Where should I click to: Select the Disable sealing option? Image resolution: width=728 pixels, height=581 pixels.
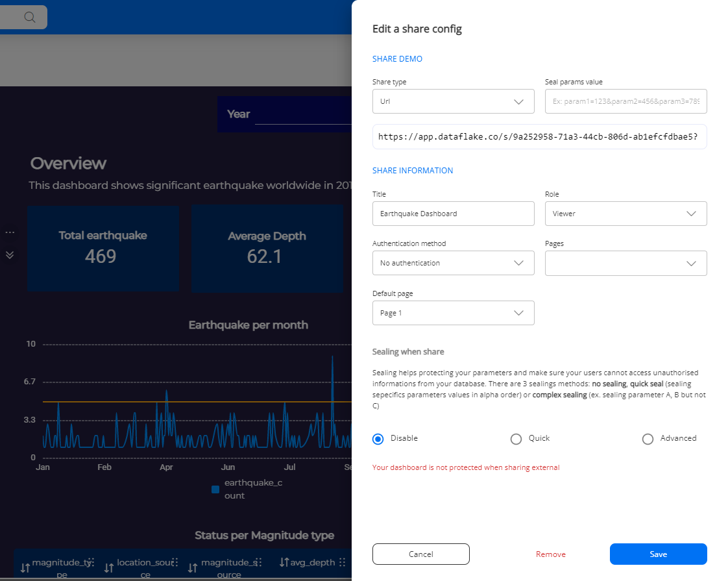378,439
